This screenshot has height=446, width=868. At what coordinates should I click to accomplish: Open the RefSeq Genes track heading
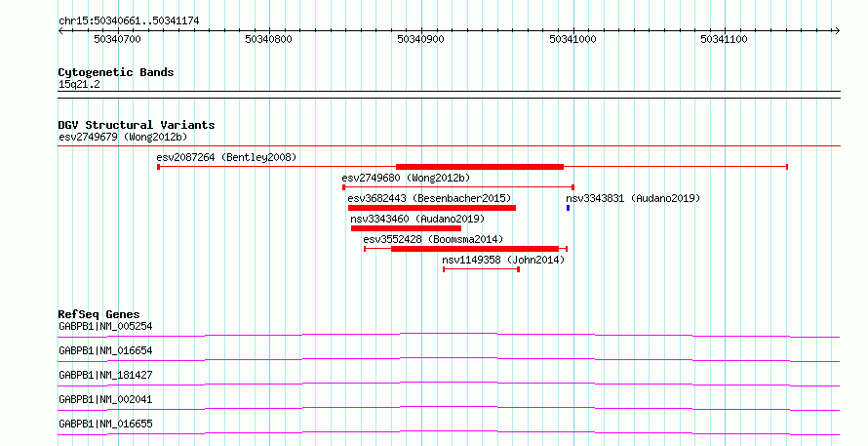(99, 314)
